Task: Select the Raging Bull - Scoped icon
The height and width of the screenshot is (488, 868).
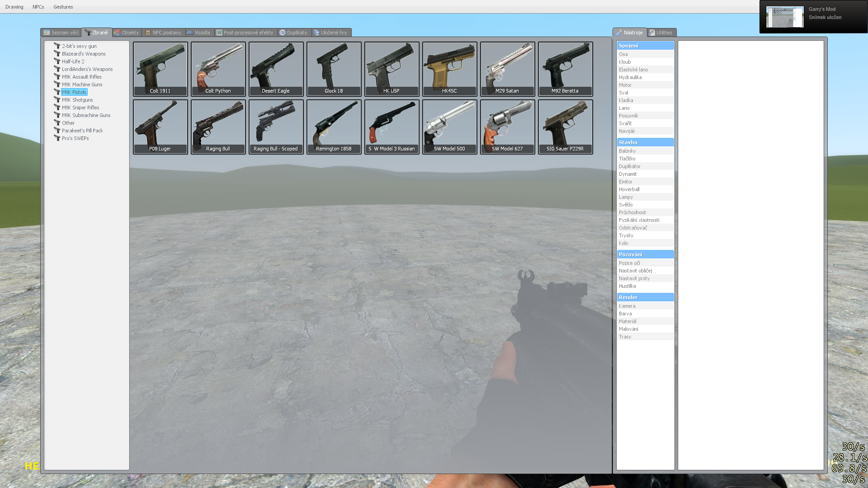Action: click(276, 127)
